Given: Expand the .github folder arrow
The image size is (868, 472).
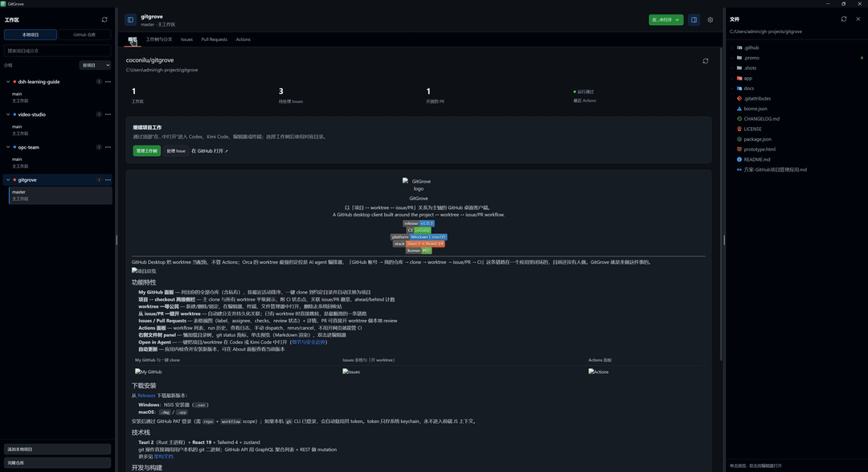Looking at the screenshot, I should (x=732, y=47).
